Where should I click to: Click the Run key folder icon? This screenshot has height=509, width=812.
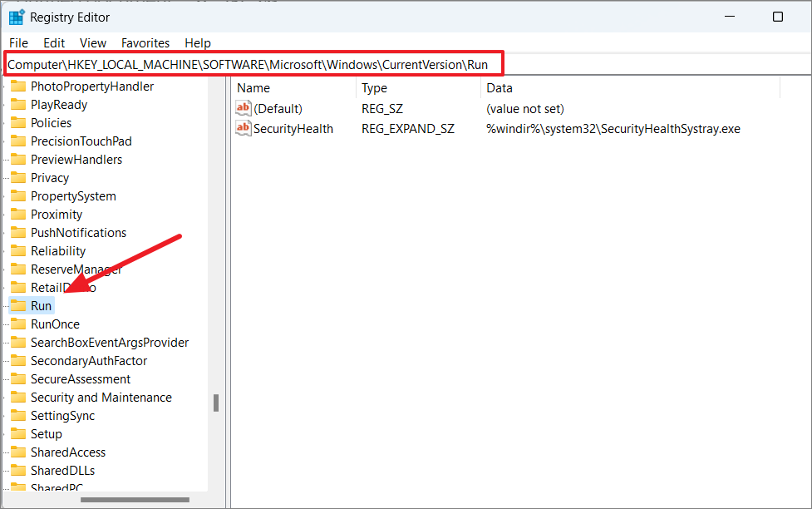(18, 306)
